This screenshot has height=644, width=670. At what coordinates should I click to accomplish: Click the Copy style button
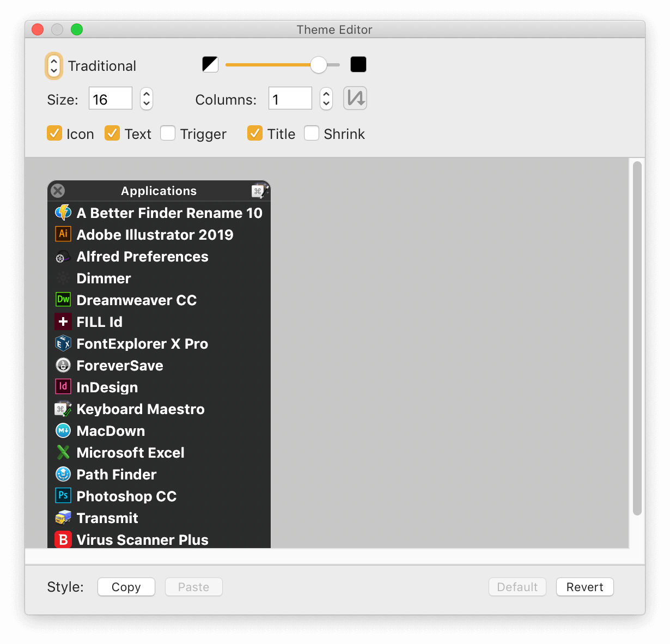tap(126, 587)
